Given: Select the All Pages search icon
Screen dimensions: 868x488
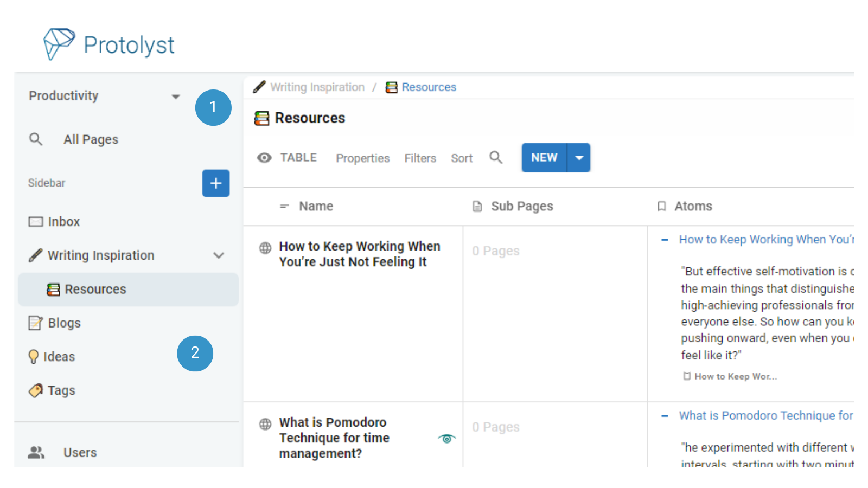Looking at the screenshot, I should (36, 139).
